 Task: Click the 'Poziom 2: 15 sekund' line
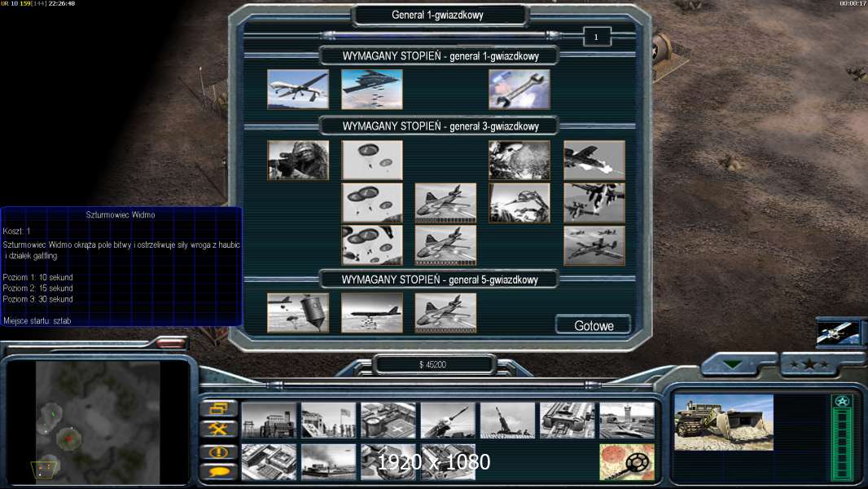(x=37, y=288)
